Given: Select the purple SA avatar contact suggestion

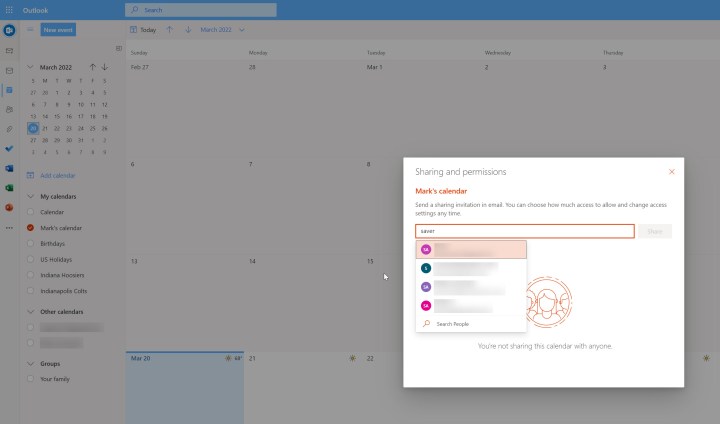Looking at the screenshot, I should 471,287.
